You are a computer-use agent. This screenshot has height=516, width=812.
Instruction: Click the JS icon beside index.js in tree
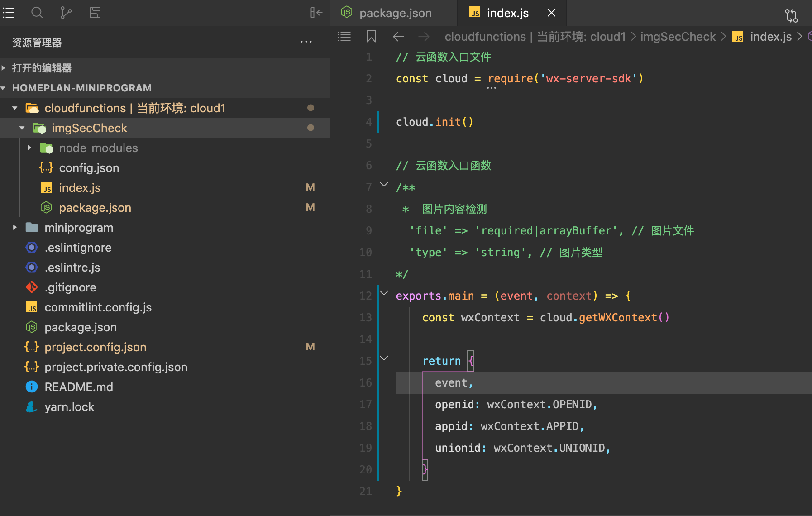46,188
